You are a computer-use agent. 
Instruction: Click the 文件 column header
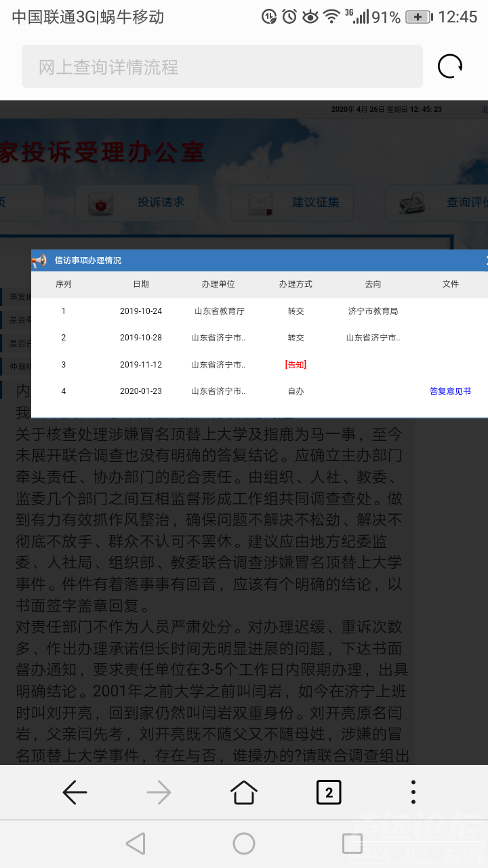click(451, 284)
